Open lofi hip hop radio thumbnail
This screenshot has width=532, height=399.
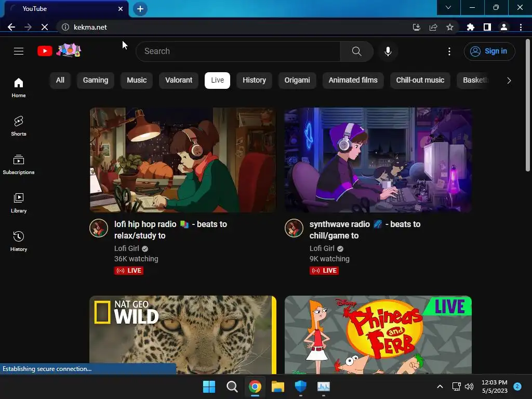click(183, 160)
